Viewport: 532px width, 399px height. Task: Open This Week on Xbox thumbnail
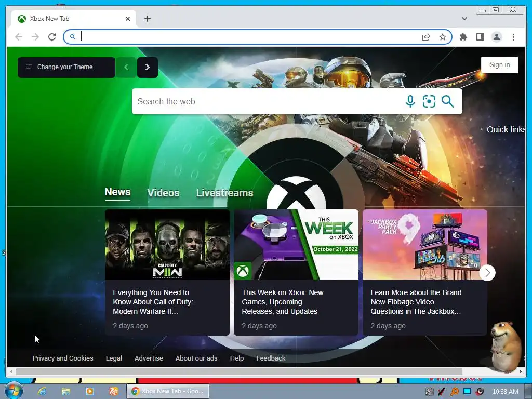click(x=296, y=245)
